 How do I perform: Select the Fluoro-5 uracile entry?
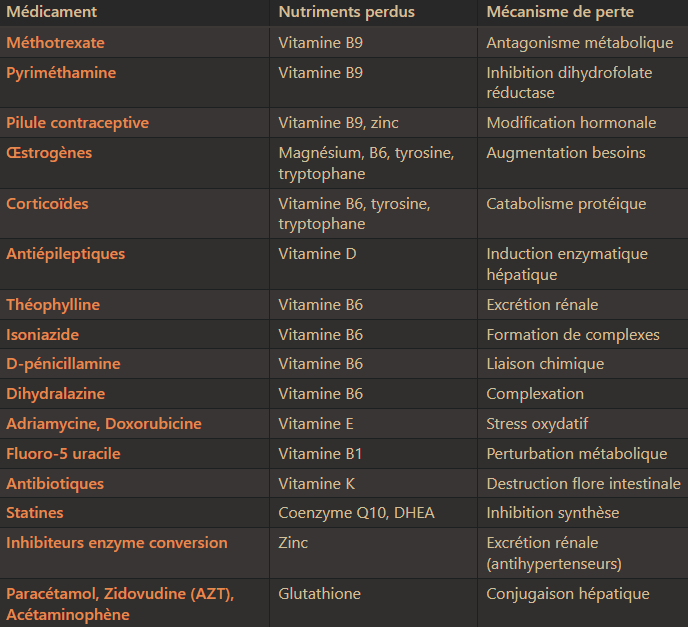[x=63, y=454]
